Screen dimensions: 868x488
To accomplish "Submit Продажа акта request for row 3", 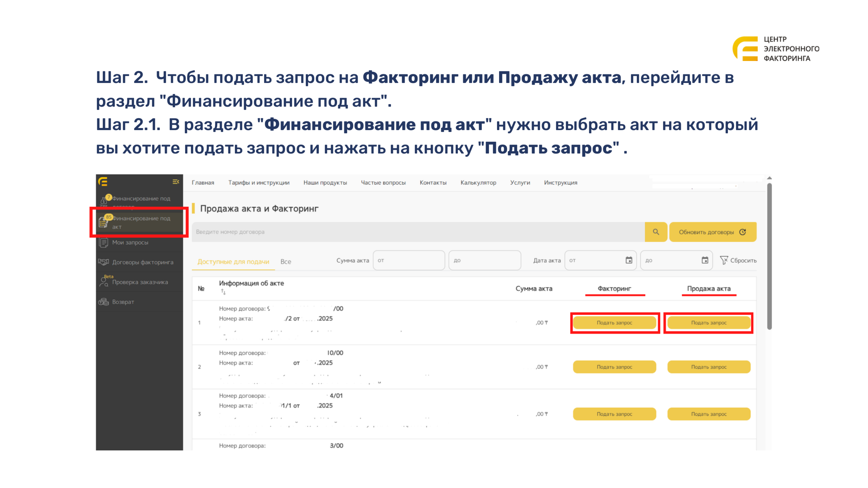I will 709,414.
